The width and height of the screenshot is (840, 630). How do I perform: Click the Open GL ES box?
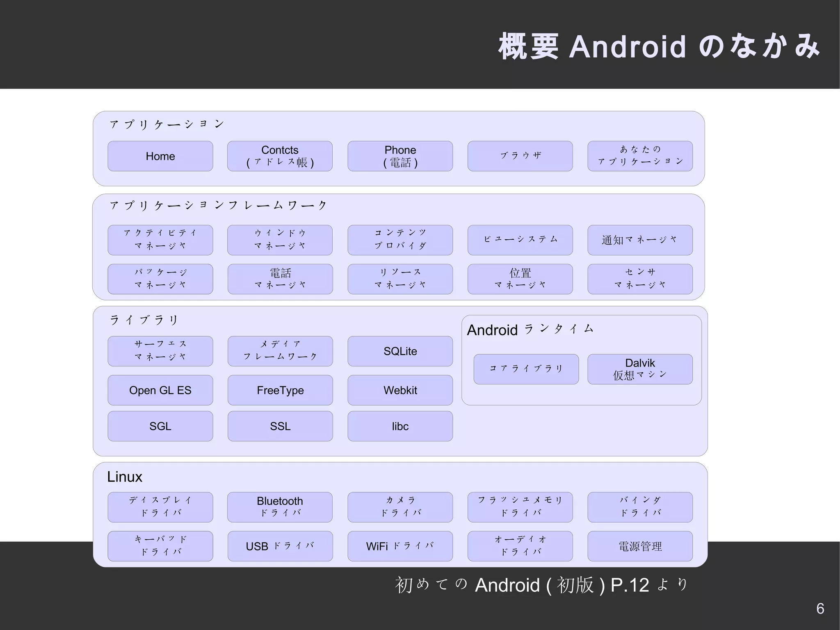[160, 390]
